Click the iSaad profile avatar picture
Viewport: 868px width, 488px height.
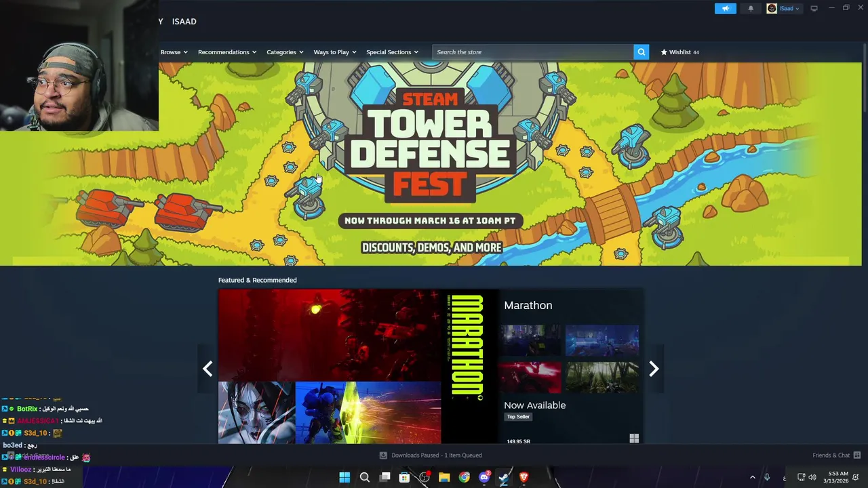pyautogui.click(x=772, y=8)
